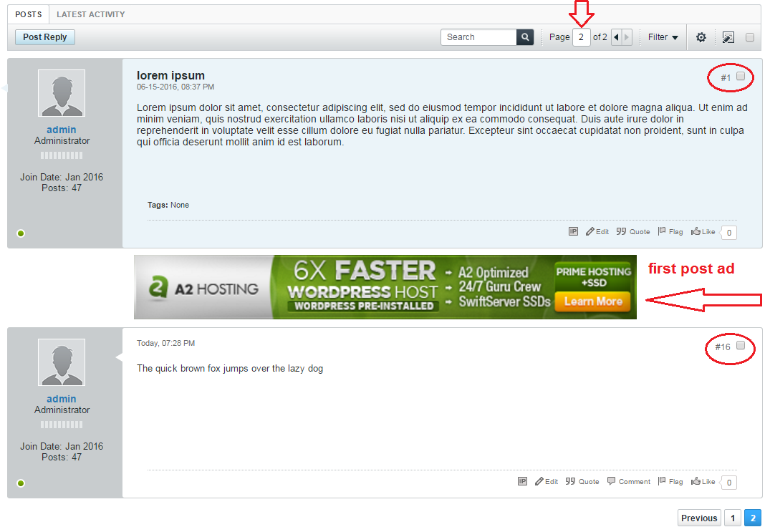Image resolution: width=770 pixels, height=532 pixels.
Task: Tick the checkbox for post #1
Action: click(741, 76)
